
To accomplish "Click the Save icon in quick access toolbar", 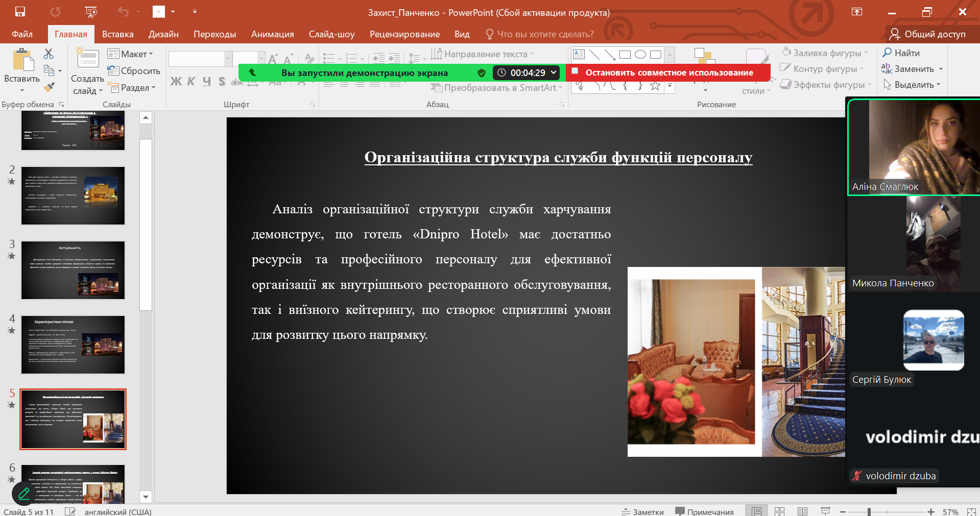I will click(20, 12).
